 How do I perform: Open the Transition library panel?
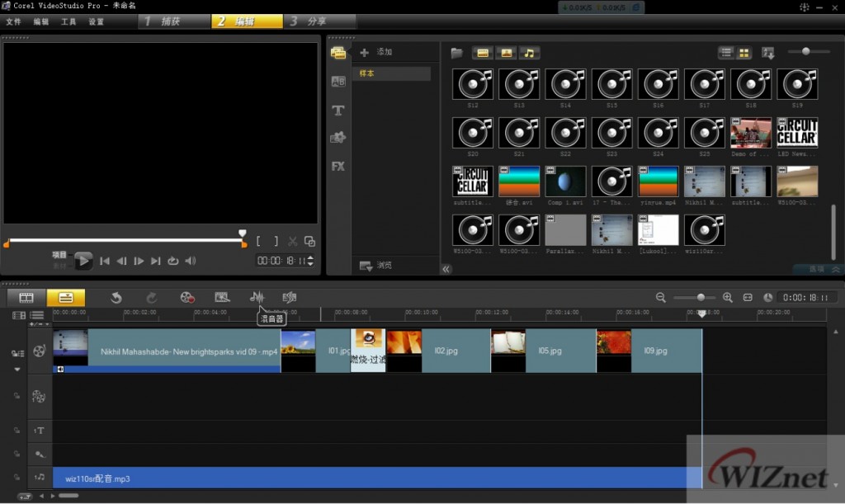click(x=338, y=82)
